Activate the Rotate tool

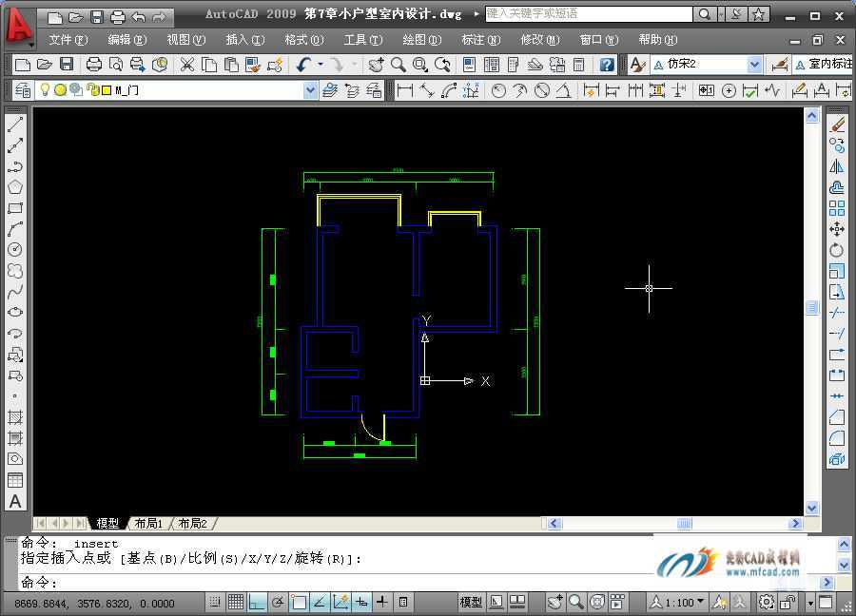pos(837,250)
